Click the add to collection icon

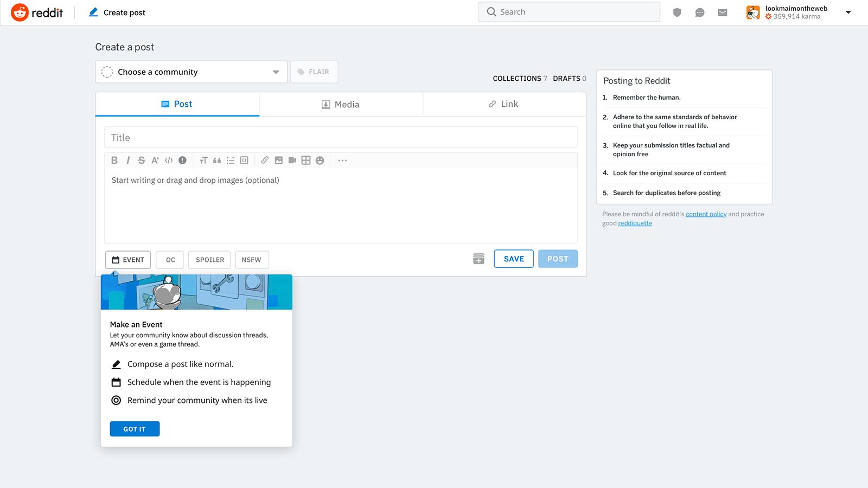click(478, 259)
